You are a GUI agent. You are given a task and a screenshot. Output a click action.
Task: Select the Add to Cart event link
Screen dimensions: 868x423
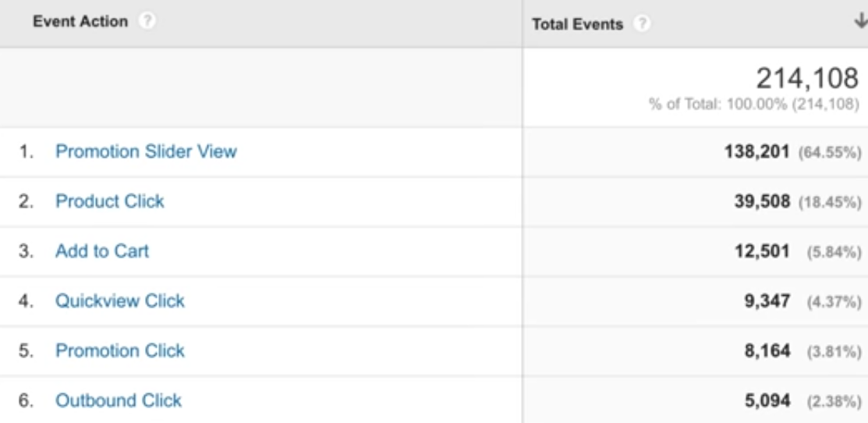102,251
